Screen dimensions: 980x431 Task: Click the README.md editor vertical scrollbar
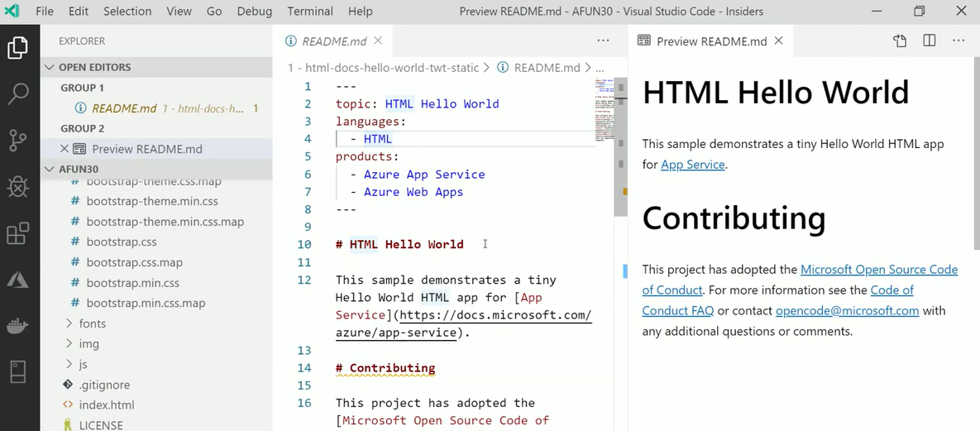point(620,147)
